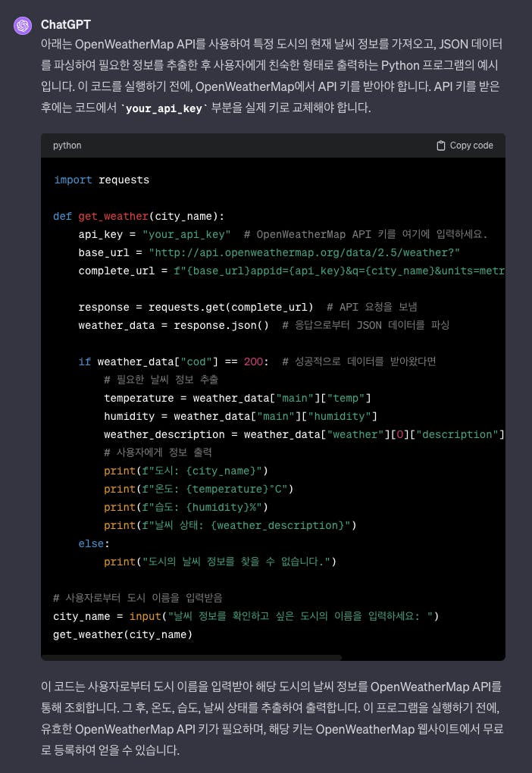Click the '# 사용자로부터 도시 이름을 입력받음' comment
The image size is (532, 773).
pos(138,598)
